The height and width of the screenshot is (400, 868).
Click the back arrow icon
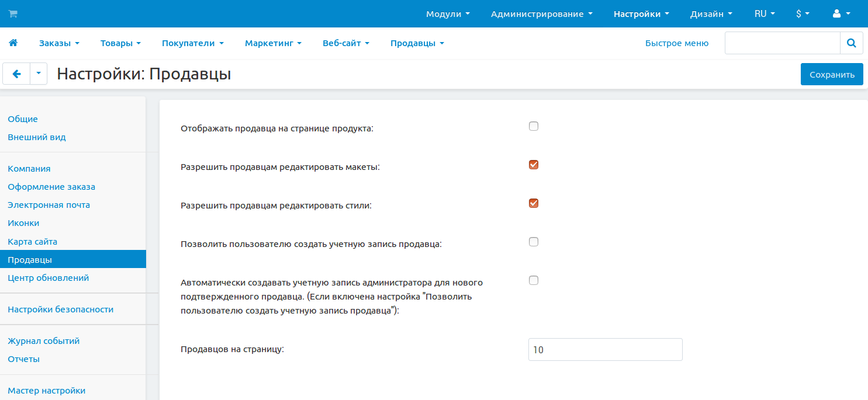tap(16, 74)
